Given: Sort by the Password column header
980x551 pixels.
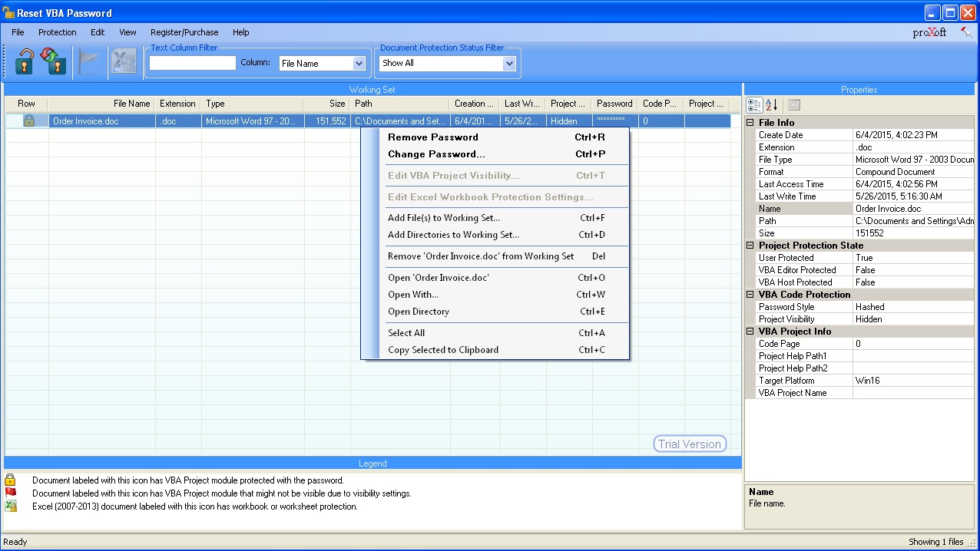Looking at the screenshot, I should click(614, 104).
